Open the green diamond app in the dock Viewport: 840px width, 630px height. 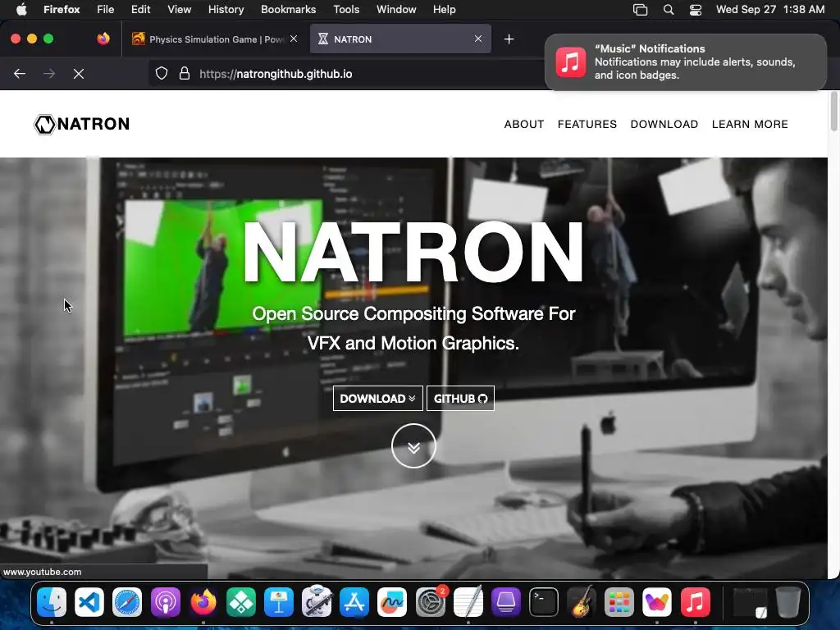[241, 602]
